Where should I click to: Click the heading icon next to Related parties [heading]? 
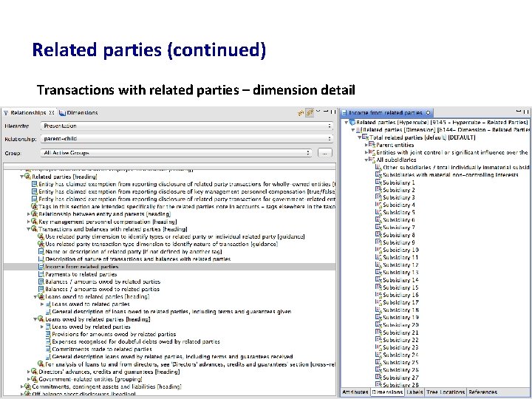pos(27,177)
